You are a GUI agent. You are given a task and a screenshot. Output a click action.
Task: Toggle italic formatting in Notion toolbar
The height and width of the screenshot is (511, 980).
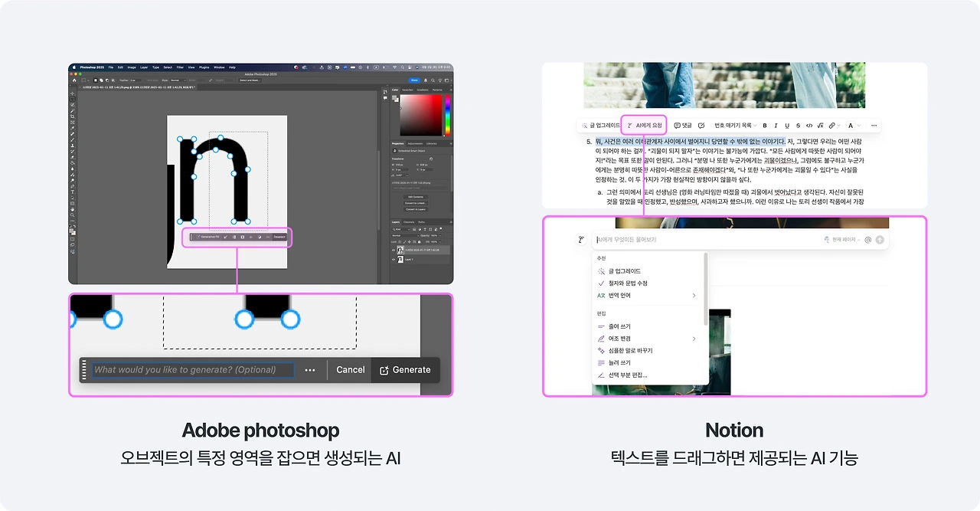[x=776, y=126]
